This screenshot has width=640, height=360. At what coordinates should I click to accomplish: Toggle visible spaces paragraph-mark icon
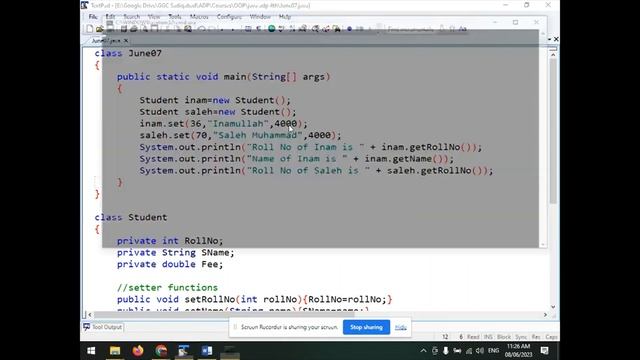point(259,29)
